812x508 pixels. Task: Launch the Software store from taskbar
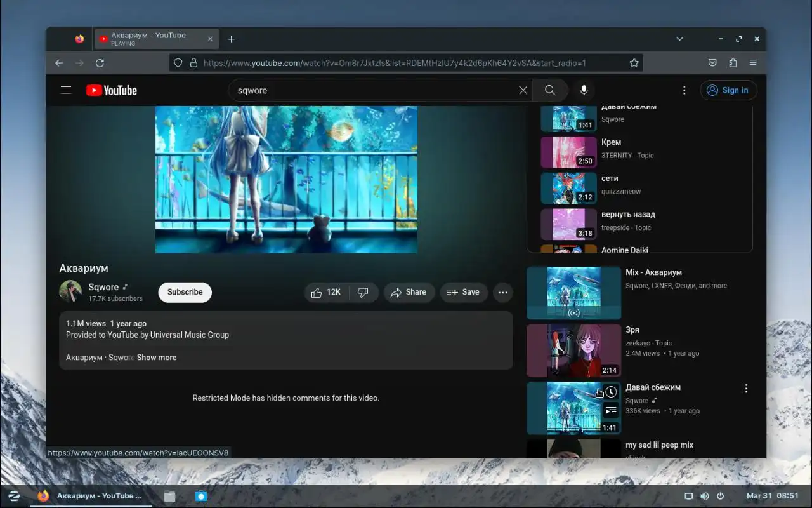click(201, 496)
